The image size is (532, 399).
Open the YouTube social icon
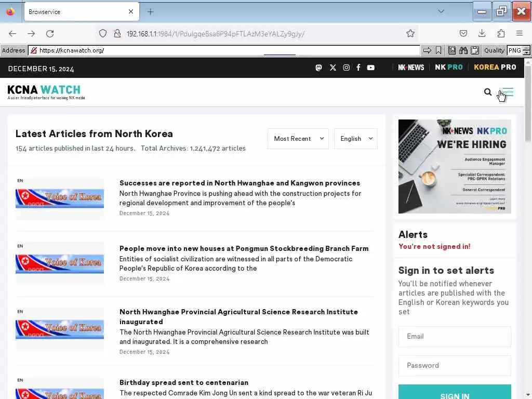(x=371, y=68)
